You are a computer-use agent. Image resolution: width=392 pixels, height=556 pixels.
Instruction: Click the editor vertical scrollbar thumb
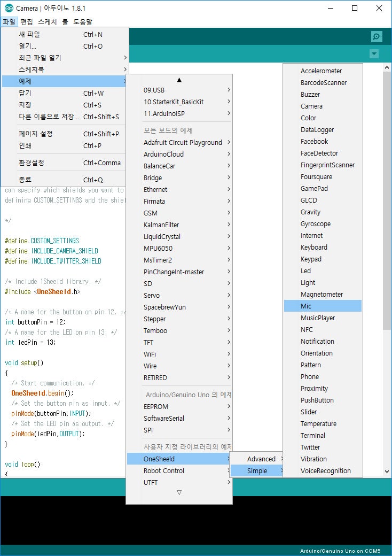coord(387,200)
